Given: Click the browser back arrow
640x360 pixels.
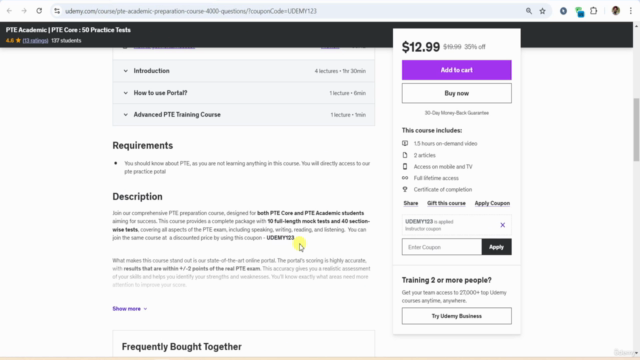Looking at the screenshot, I should (9, 11).
